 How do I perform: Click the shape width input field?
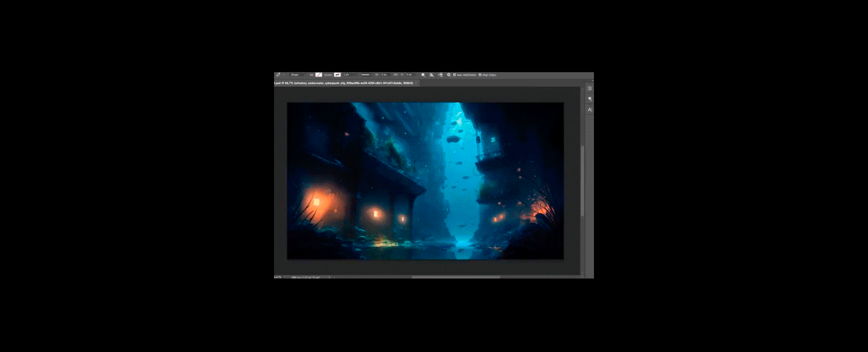coord(383,74)
